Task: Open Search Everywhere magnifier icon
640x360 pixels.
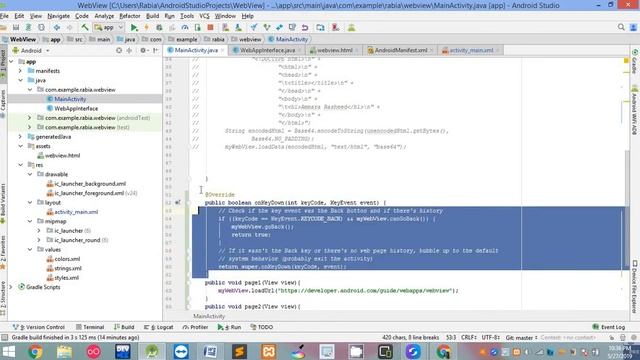Action: (621, 27)
